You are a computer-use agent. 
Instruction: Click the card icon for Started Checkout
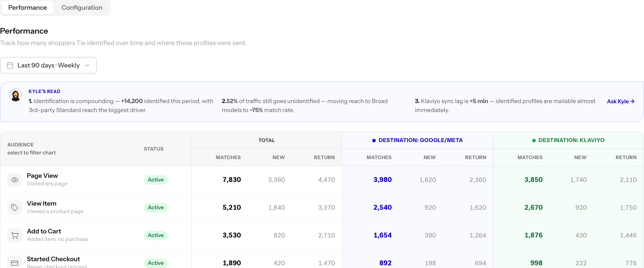pyautogui.click(x=14, y=263)
